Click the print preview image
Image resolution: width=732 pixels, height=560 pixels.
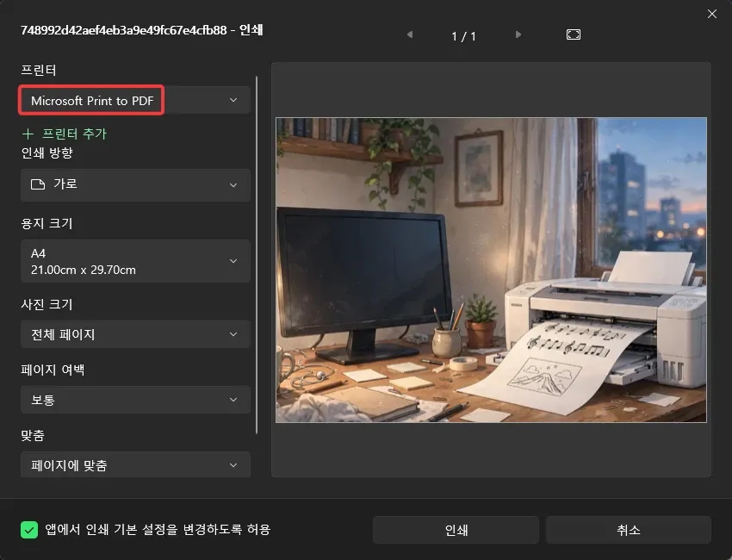click(491, 270)
